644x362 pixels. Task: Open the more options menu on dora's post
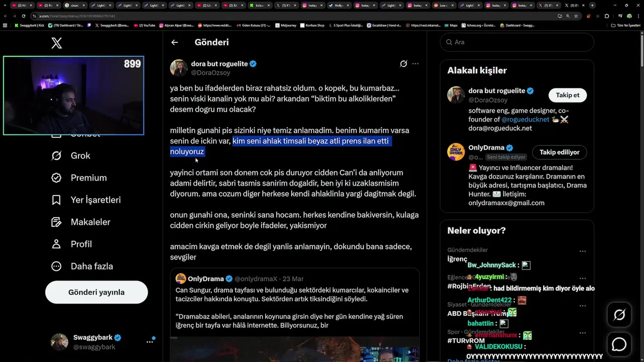click(415, 64)
